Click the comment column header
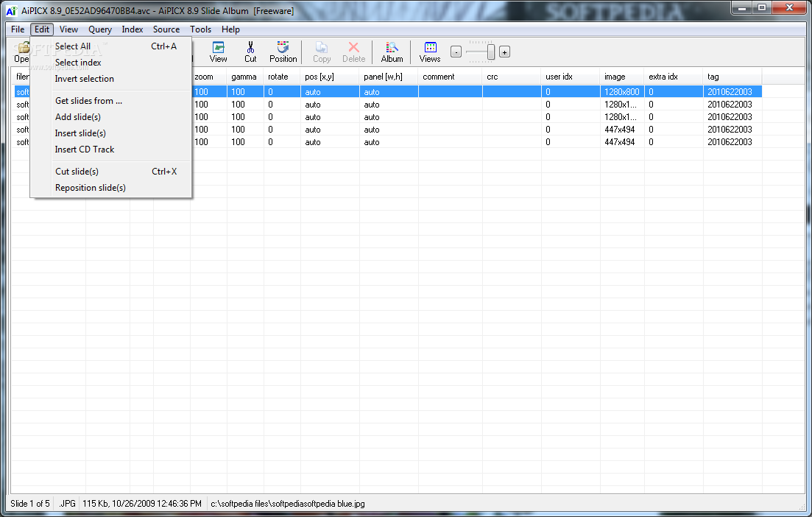Screen dimensions: 812x517 coord(450,77)
